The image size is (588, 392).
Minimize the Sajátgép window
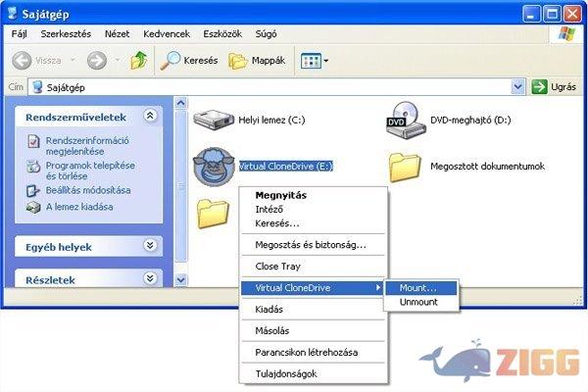[532, 15]
